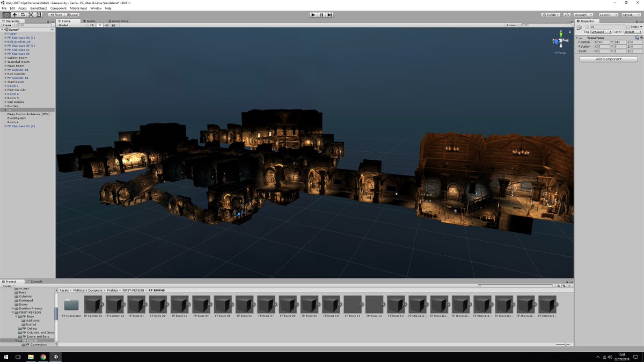Click Project panel Create button

point(8,286)
